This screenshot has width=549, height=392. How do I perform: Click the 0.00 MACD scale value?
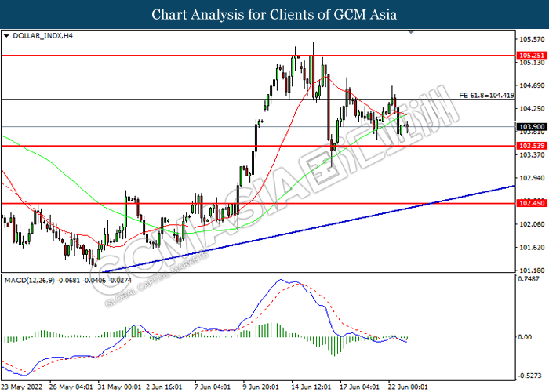(525, 336)
